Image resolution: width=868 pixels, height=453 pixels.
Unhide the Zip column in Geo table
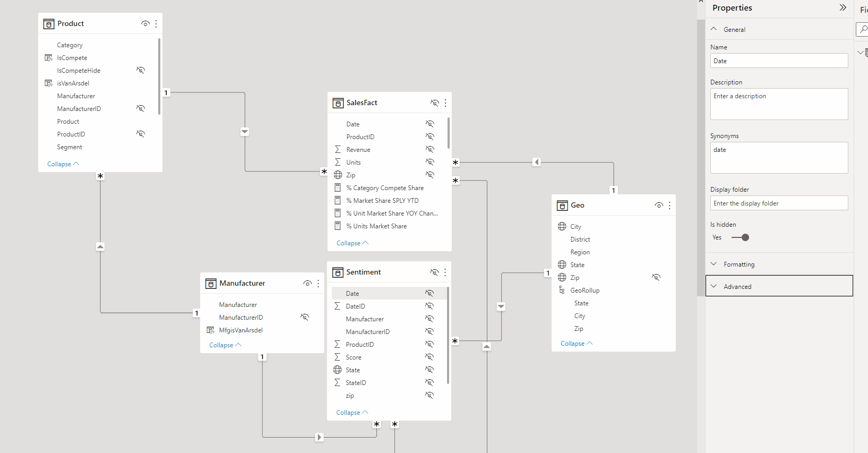click(656, 277)
